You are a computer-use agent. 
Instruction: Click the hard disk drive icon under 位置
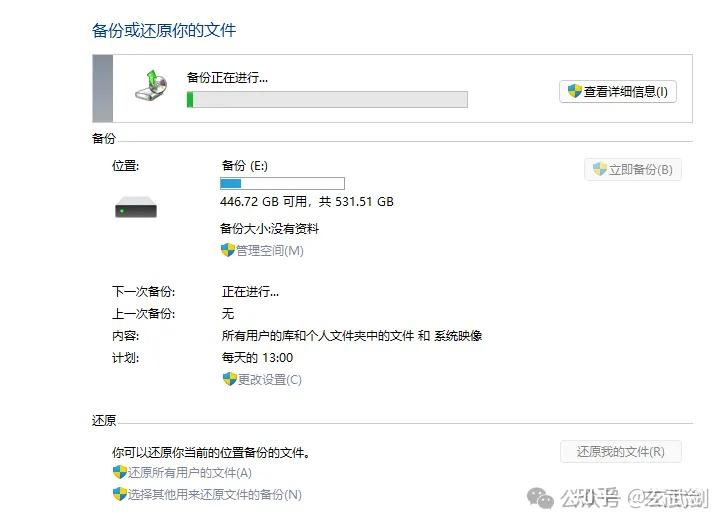pos(136,207)
